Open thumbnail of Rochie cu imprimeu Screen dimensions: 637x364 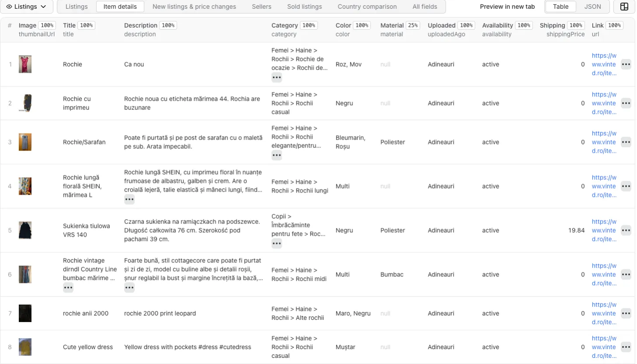coord(25,103)
